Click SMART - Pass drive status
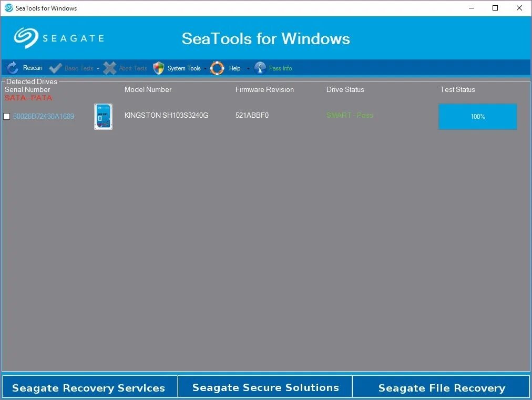This screenshot has height=400, width=532. point(350,115)
